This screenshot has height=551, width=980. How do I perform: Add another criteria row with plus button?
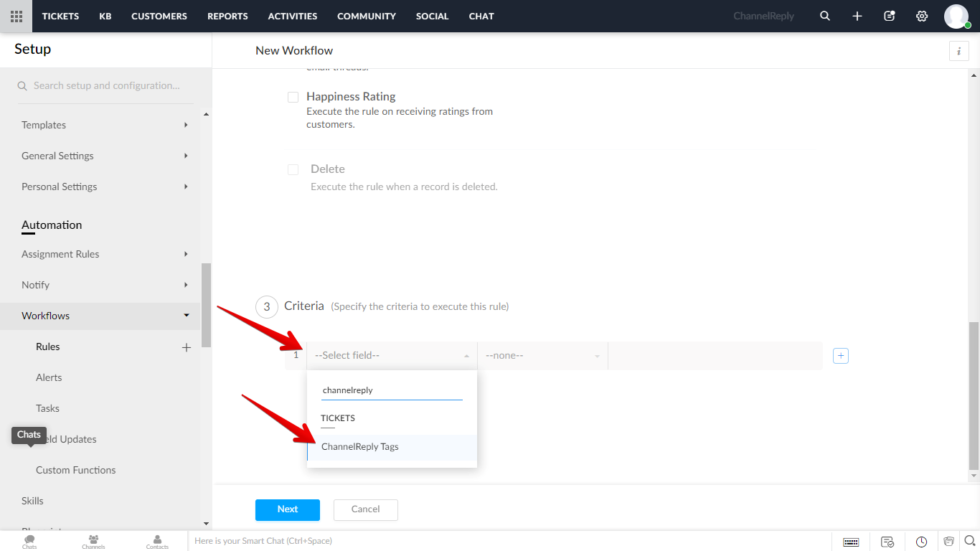tap(841, 355)
